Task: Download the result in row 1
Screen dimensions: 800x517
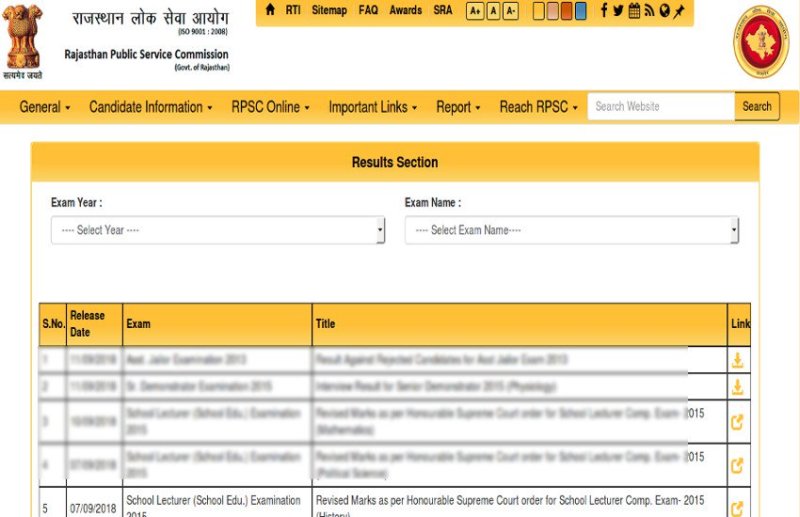Action: [x=738, y=360]
